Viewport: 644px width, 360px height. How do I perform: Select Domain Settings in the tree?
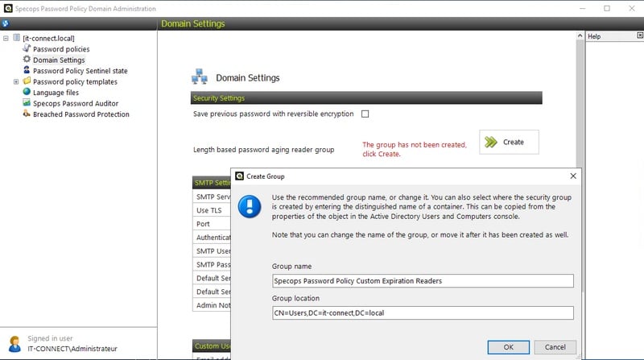coord(59,60)
